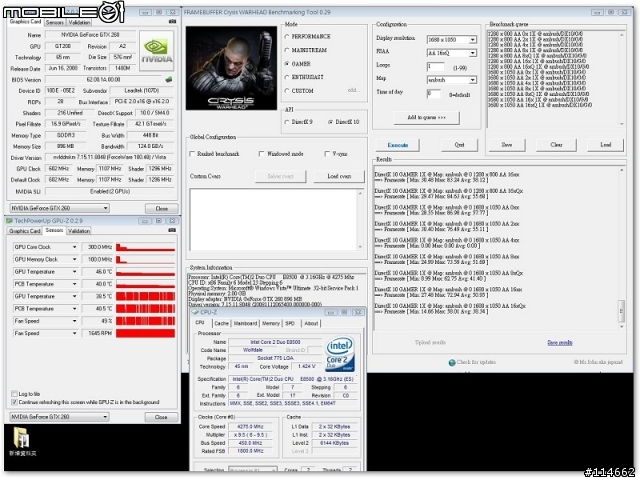Viewport: 640px width, 480px height.
Task: Click the Load cvars button
Action: (339, 176)
